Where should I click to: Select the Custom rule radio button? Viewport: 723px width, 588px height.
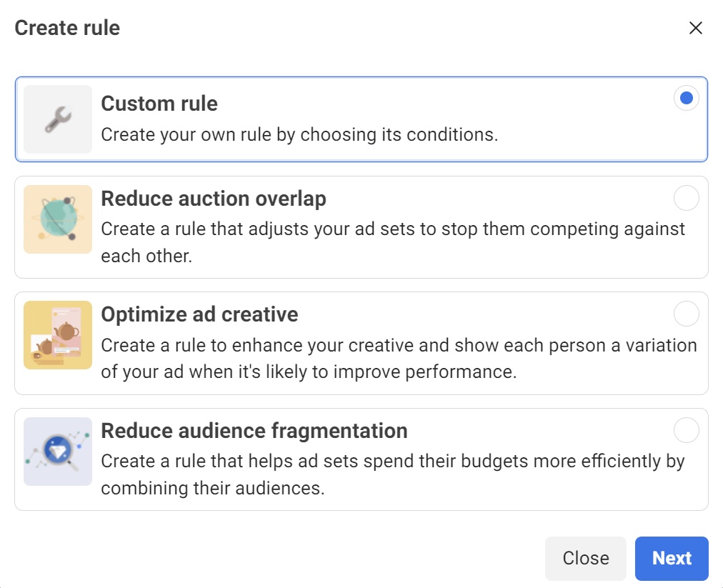tap(686, 98)
